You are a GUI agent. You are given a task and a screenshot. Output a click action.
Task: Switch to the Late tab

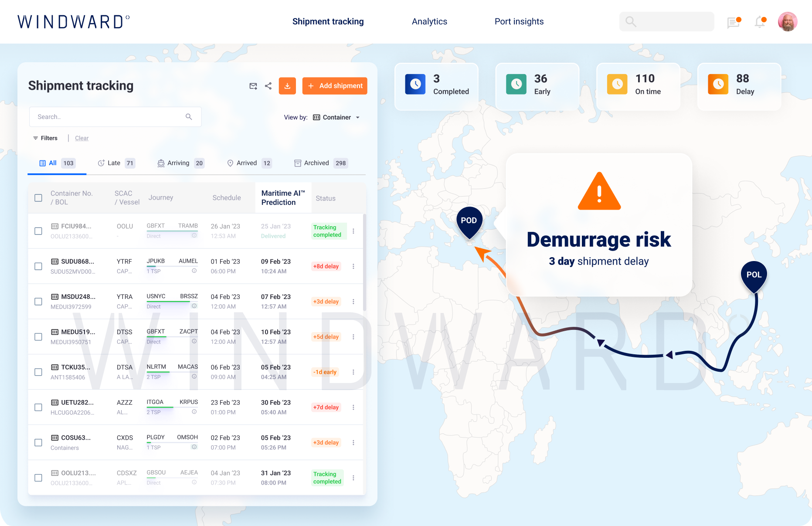[x=116, y=163]
